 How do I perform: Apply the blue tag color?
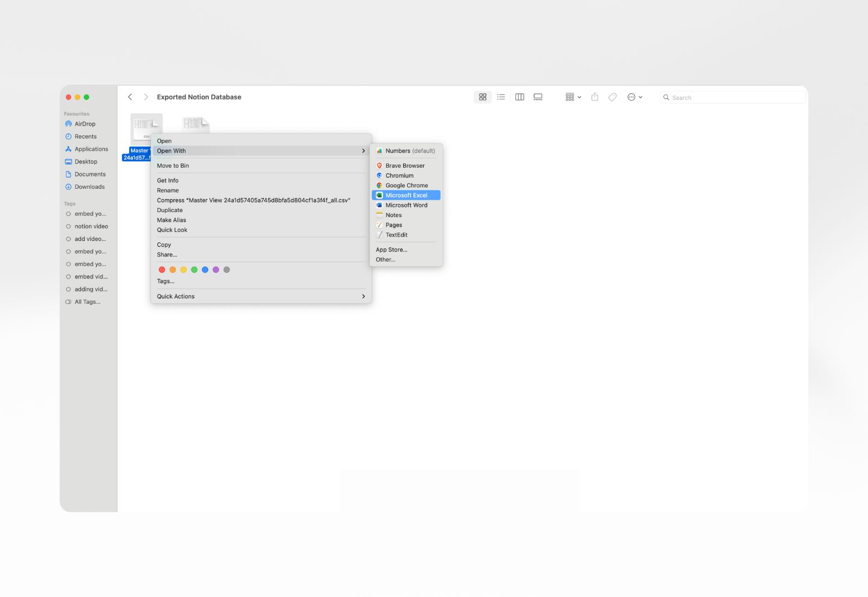coord(205,270)
